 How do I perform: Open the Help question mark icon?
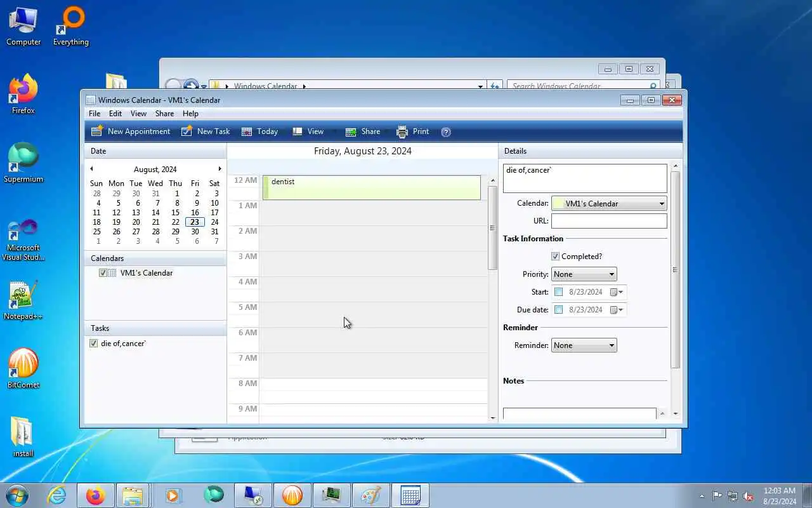point(446,132)
